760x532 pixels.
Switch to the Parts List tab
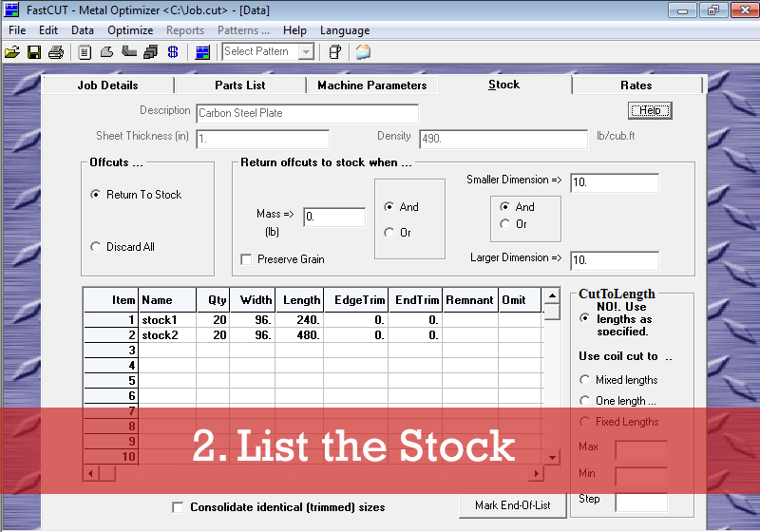point(240,85)
